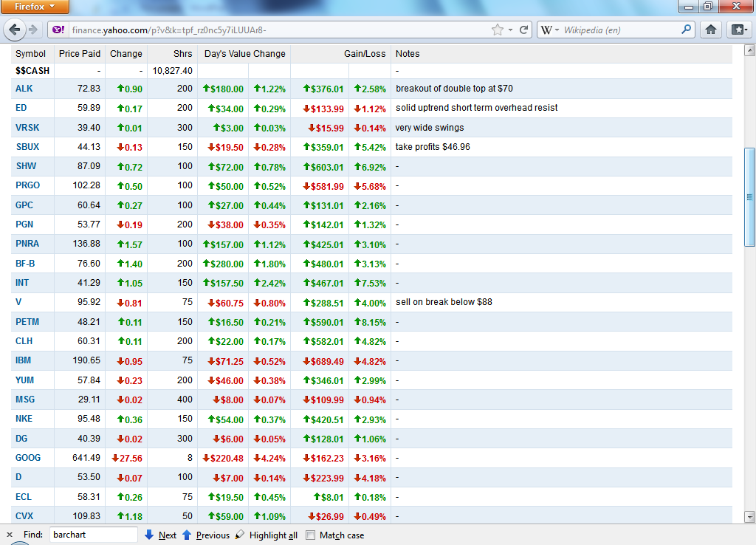Open the YUM ticker link

pyautogui.click(x=24, y=380)
